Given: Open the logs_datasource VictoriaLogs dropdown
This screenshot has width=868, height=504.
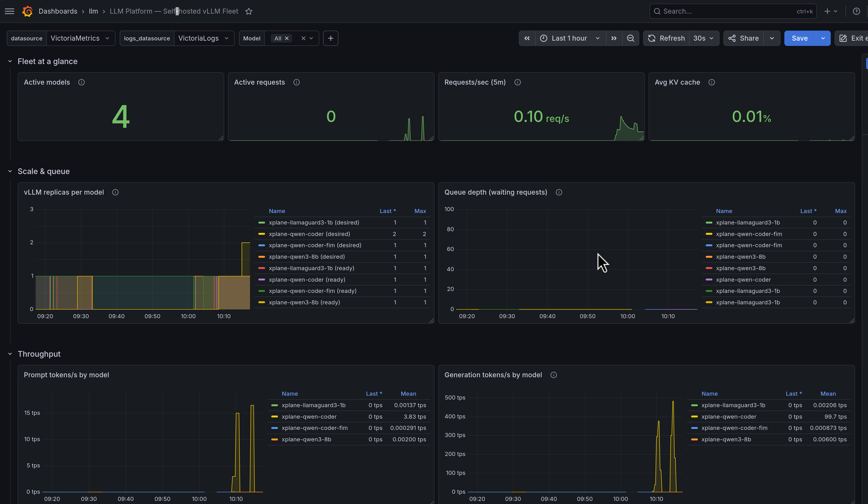Looking at the screenshot, I should (204, 38).
